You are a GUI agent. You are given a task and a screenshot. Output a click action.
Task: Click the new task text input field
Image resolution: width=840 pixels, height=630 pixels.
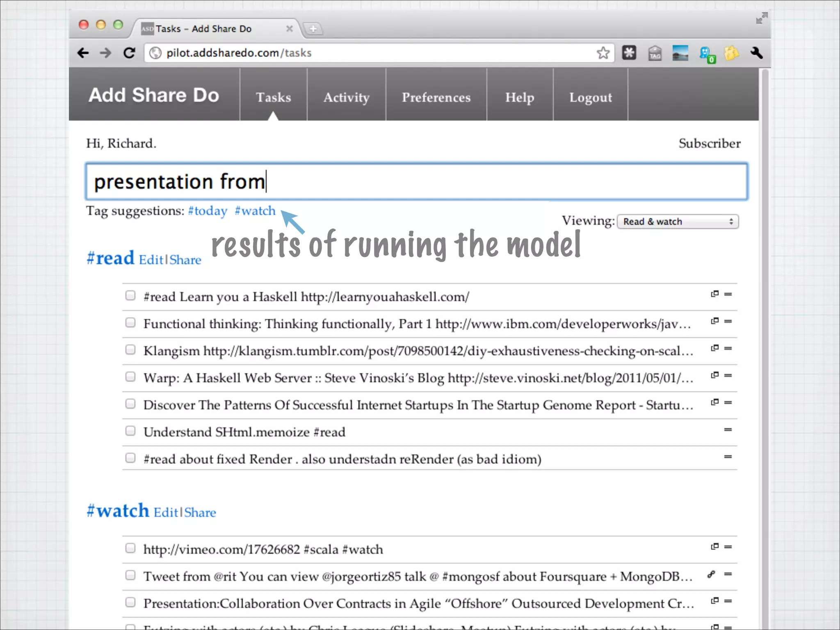(416, 182)
